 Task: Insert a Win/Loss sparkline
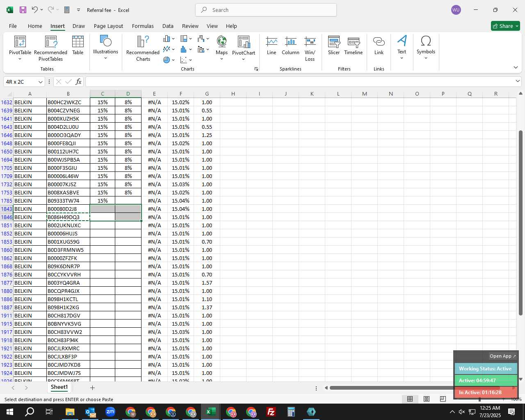click(310, 48)
